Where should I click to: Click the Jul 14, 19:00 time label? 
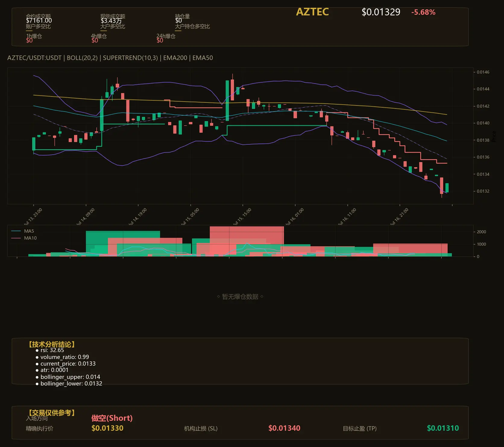pyautogui.click(x=137, y=217)
